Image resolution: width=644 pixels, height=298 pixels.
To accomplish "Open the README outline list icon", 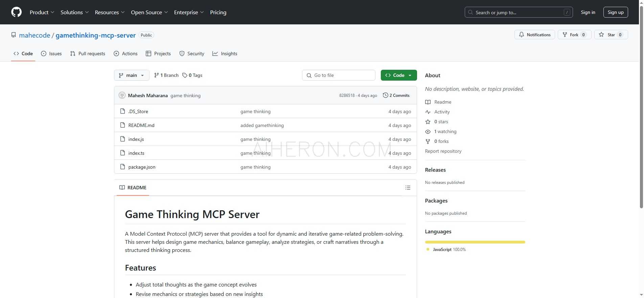I will coord(408,188).
